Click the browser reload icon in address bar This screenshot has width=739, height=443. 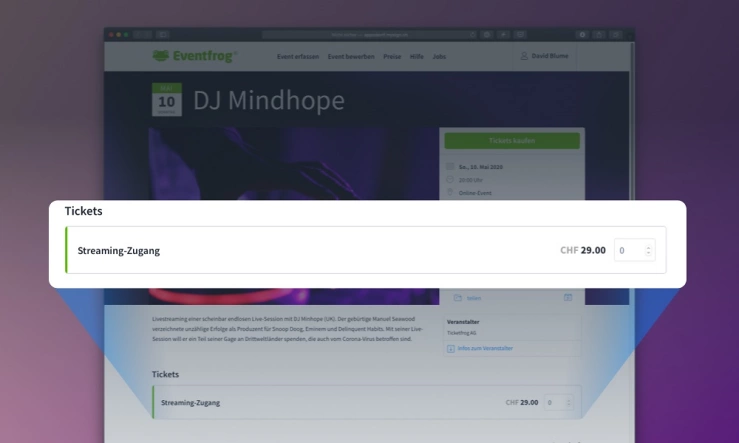click(472, 34)
